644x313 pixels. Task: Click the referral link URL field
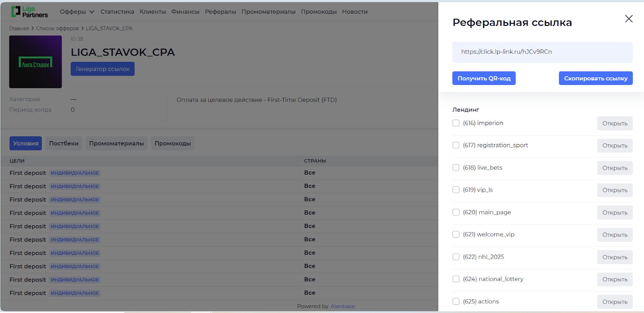tap(542, 52)
